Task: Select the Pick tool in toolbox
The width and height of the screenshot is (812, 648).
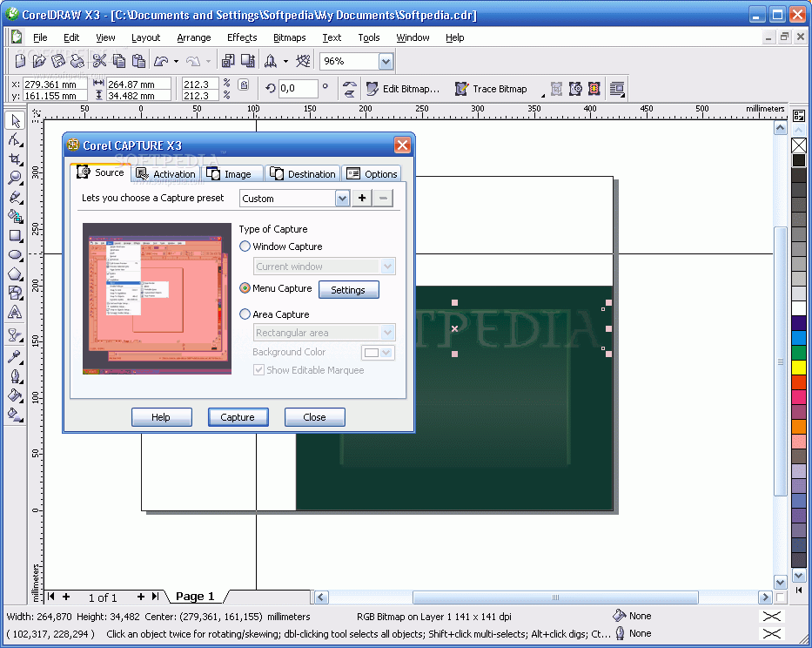Action: click(x=15, y=121)
